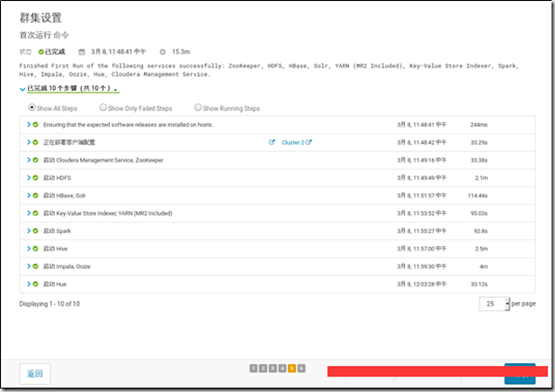Click green check icon on Ensuring software row
Screen dimensions: 555x392
point(36,125)
